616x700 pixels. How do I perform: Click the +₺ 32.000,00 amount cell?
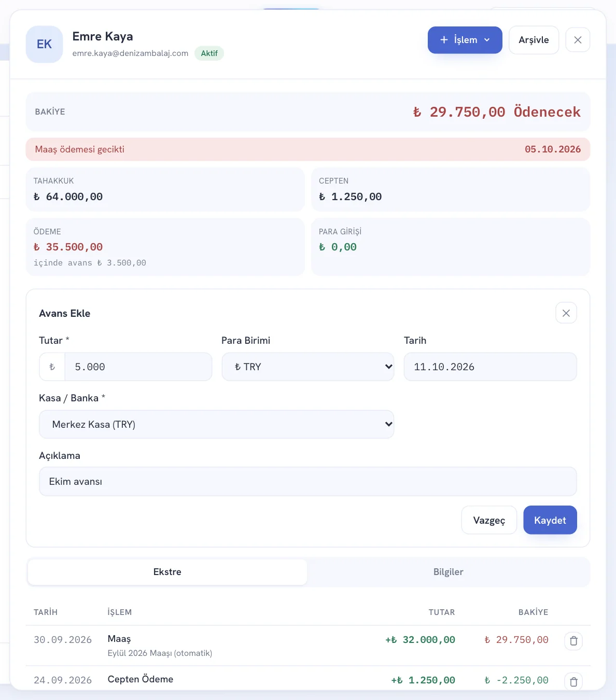tap(420, 640)
